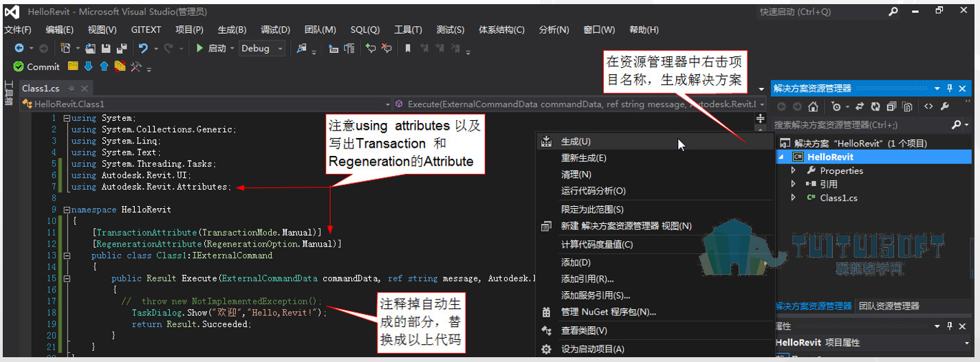Open the Debug configuration dropdown
The height and width of the screenshot is (362, 980).
(261, 49)
